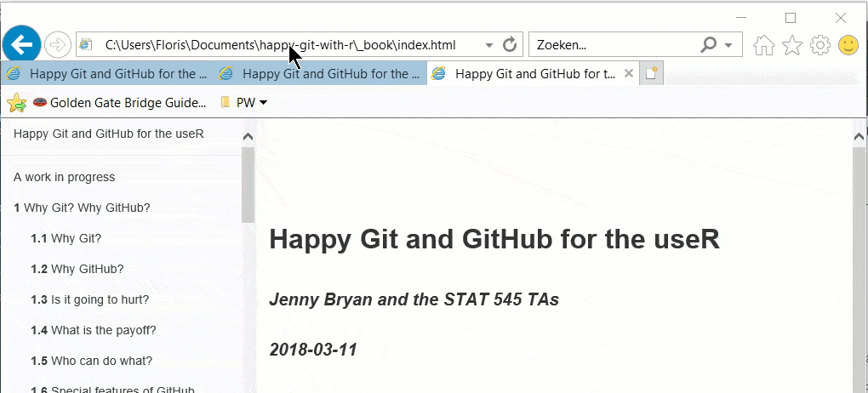The width and height of the screenshot is (868, 393).
Task: Click the greyed Forward arrow button
Action: coord(58,45)
